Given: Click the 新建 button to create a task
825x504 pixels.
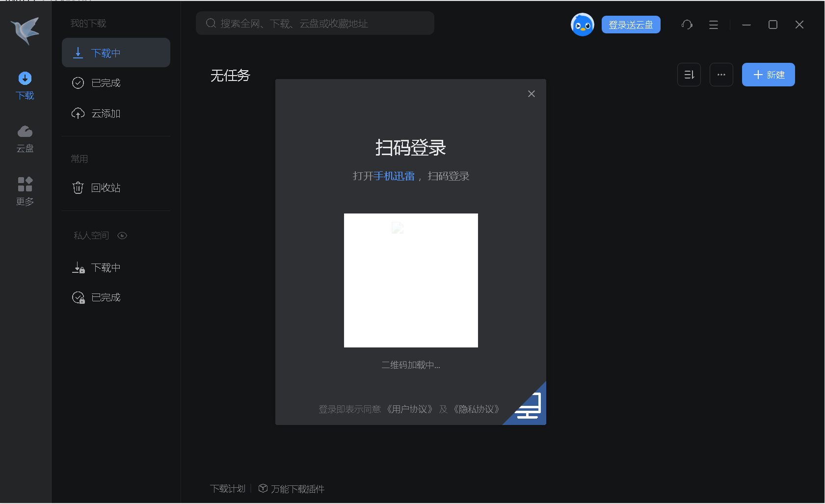Looking at the screenshot, I should 768,74.
